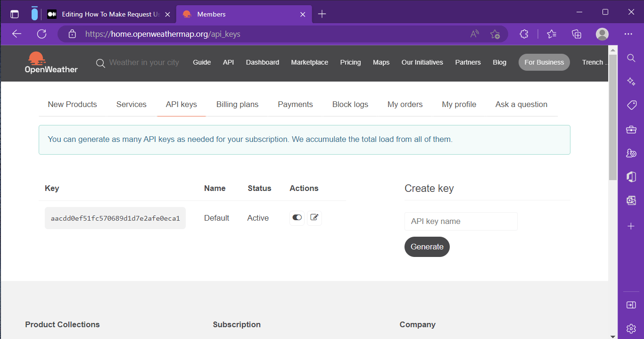
Task: Open the browser profile menu
Action: pyautogui.click(x=602, y=34)
